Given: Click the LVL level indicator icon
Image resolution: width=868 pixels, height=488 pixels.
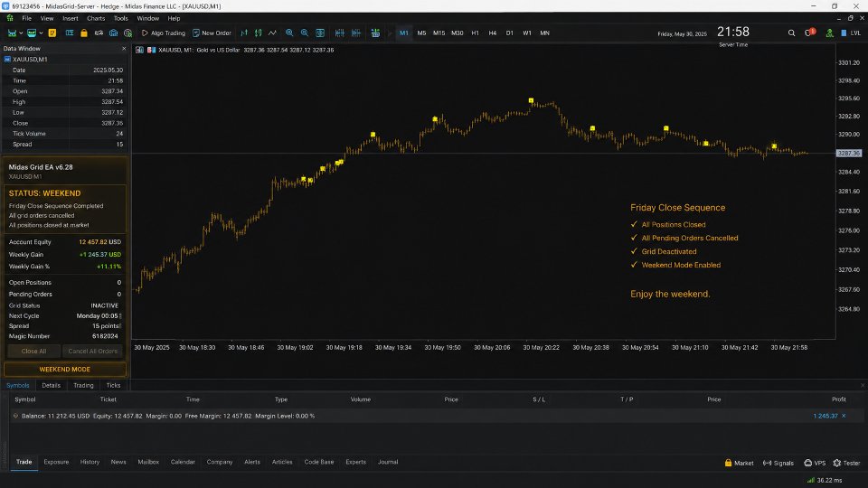Looking at the screenshot, I should tap(851, 33).
